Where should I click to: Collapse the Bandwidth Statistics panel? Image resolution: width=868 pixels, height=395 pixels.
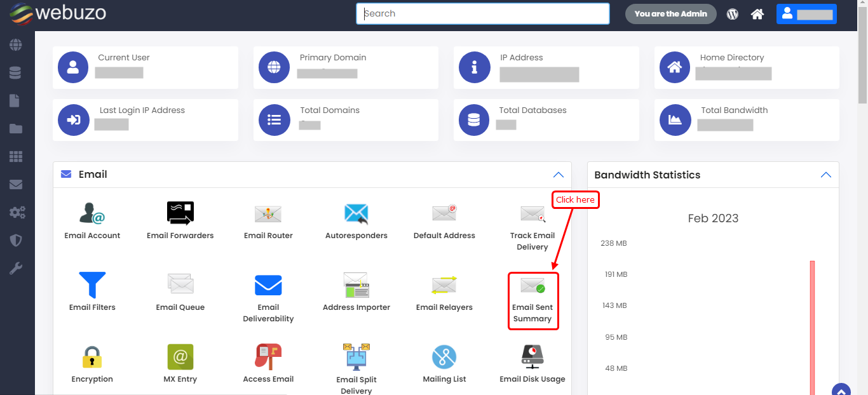(825, 175)
